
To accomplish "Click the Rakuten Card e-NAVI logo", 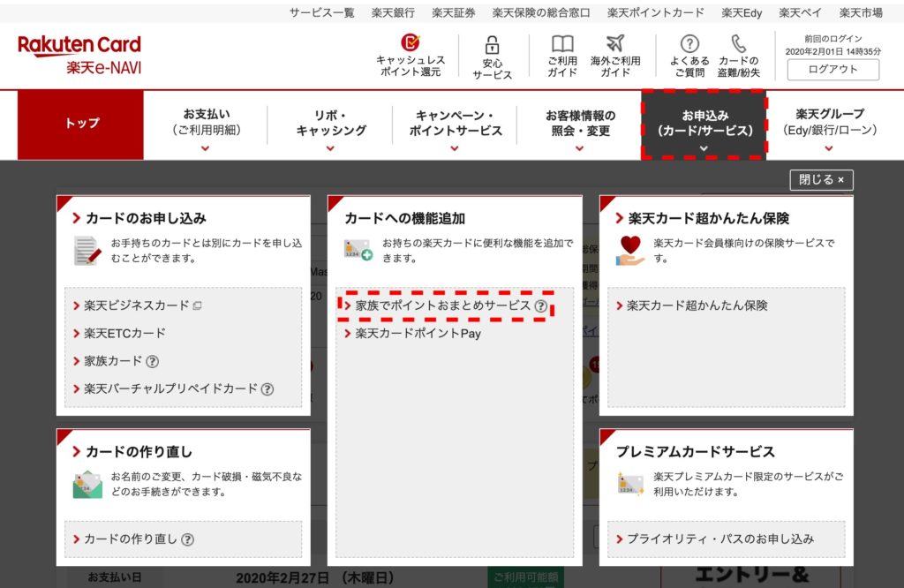I will pyautogui.click(x=79, y=55).
